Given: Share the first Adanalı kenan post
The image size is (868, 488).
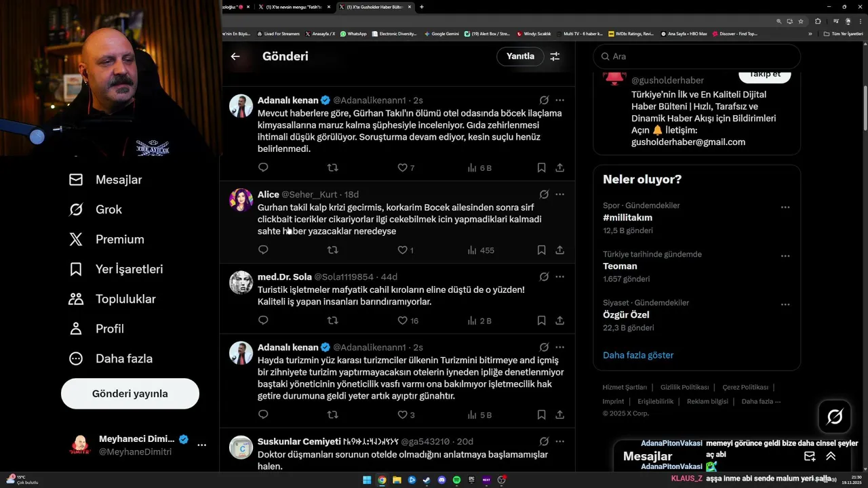Looking at the screenshot, I should [x=560, y=167].
